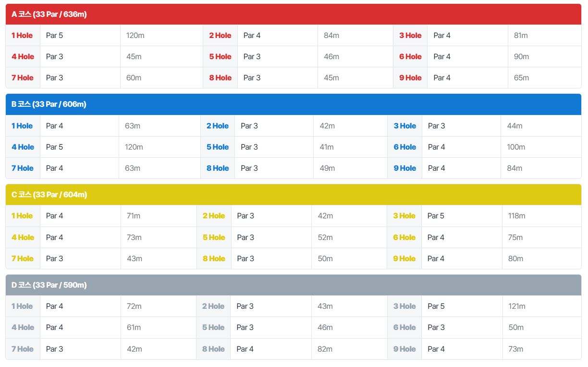Select red 1 Hole label in A course
Image resolution: width=588 pixels, height=367 pixels.
click(x=22, y=35)
